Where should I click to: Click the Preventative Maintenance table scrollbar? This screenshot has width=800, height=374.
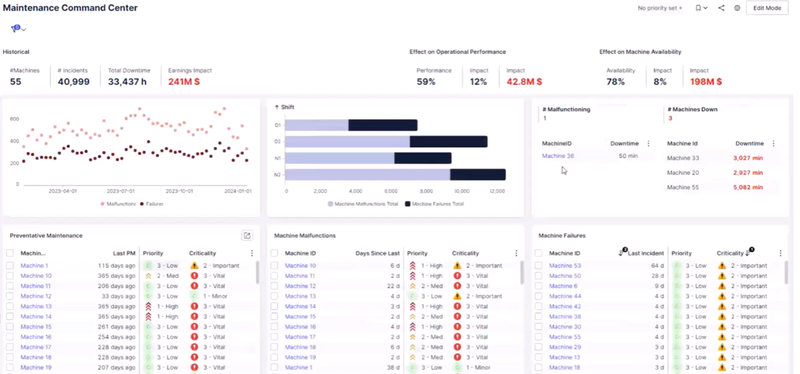click(257, 273)
